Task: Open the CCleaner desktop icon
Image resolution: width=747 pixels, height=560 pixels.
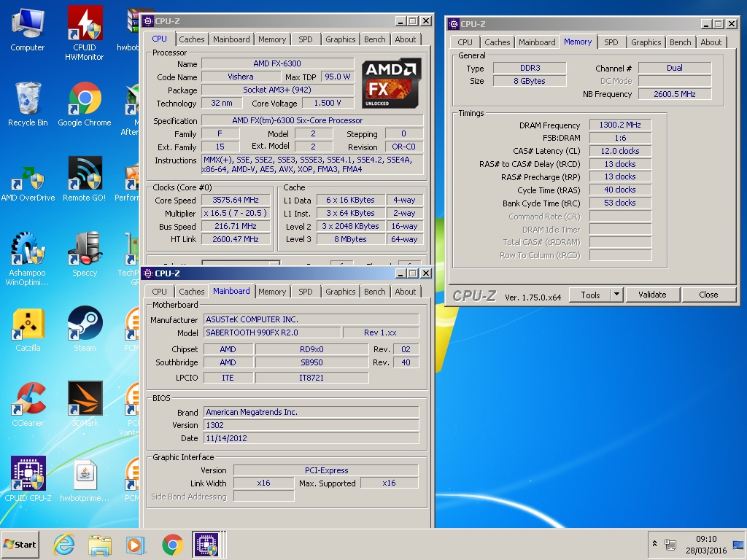Action: click(28, 404)
